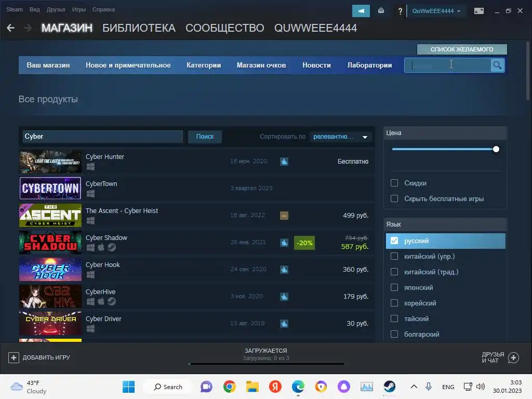Viewport: 532px width, 399px height.
Task: Open the announcements megaphone icon
Action: (361, 11)
